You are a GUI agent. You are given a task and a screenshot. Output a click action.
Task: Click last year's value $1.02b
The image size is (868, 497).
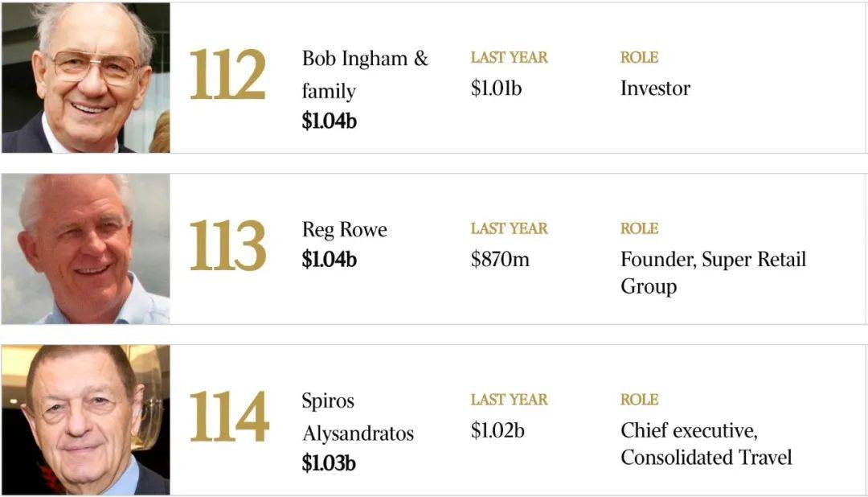coord(497,430)
